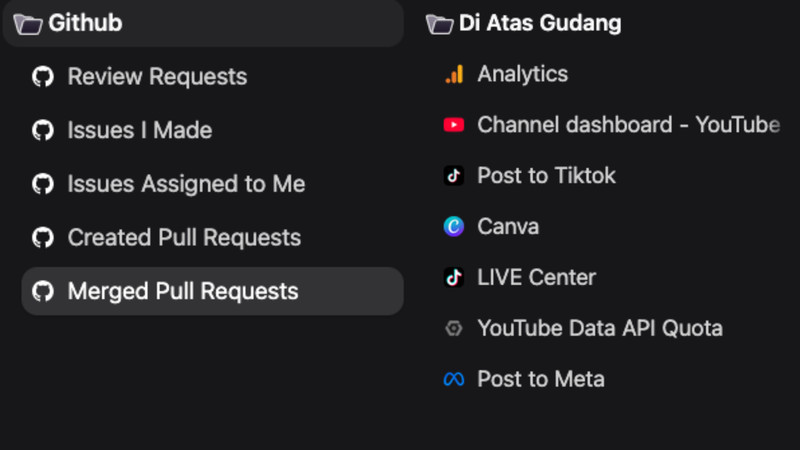Viewport: 800px width, 450px height.
Task: Open the LIVE Center bookmark
Action: point(536,278)
